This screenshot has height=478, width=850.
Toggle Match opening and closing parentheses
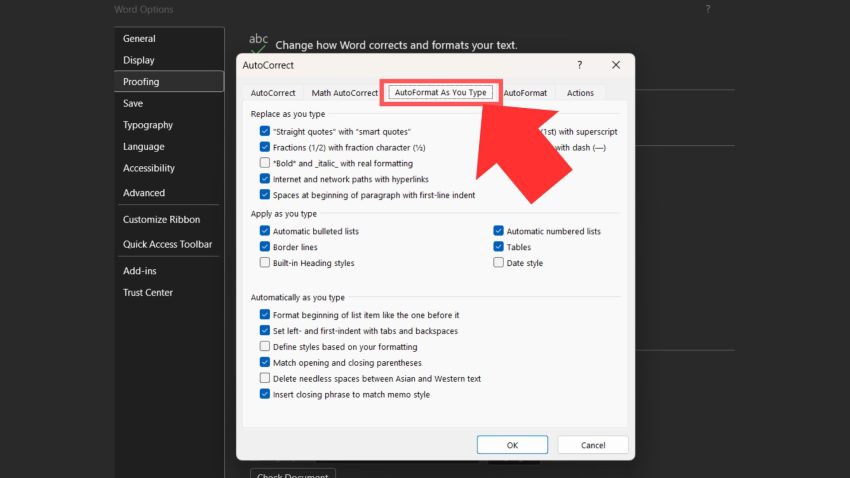(265, 362)
